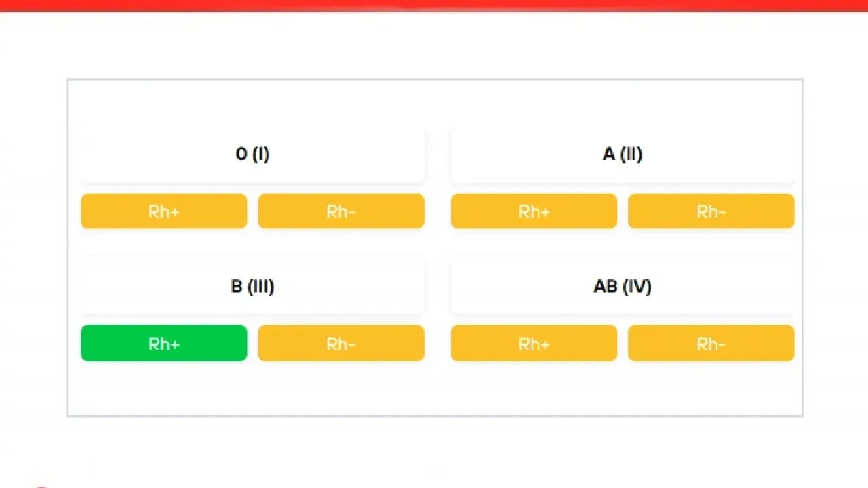Choose Rh+ under blood group AB (IV)
Viewport: 868px width, 488px height.
(x=534, y=343)
